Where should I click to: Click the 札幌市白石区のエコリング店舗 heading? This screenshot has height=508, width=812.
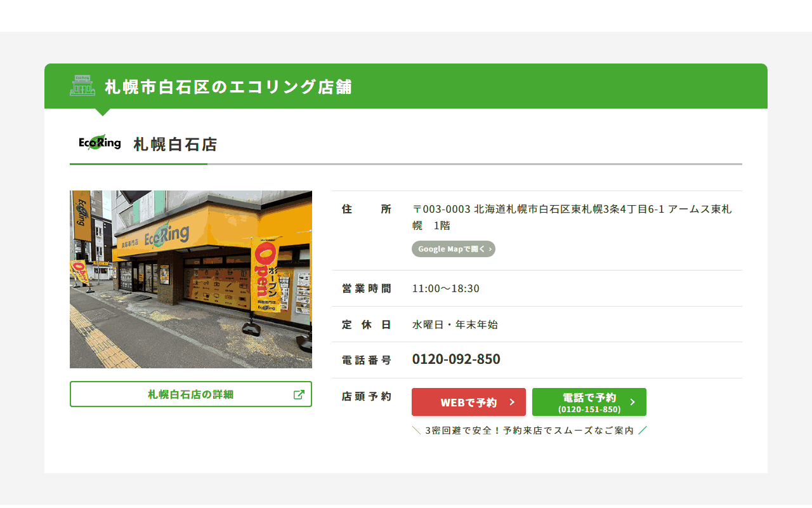228,86
